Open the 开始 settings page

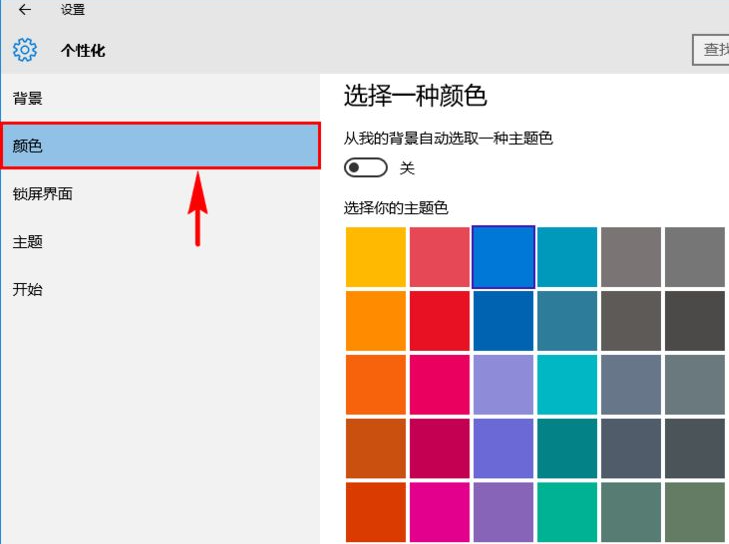point(28,290)
